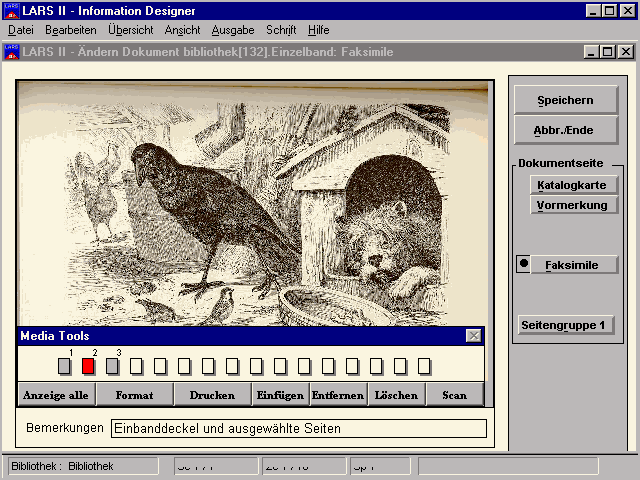Delete with the Löschen button

point(396,395)
